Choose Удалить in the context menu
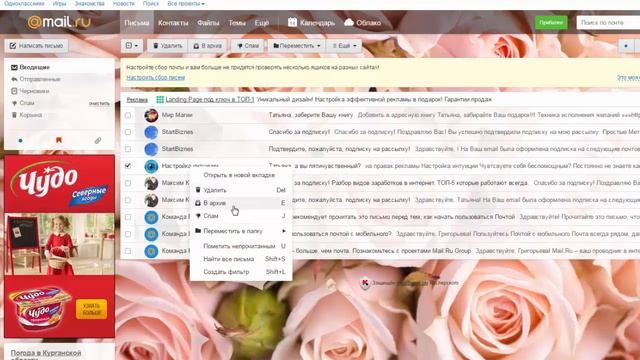This screenshot has width=640, height=360. click(x=241, y=190)
